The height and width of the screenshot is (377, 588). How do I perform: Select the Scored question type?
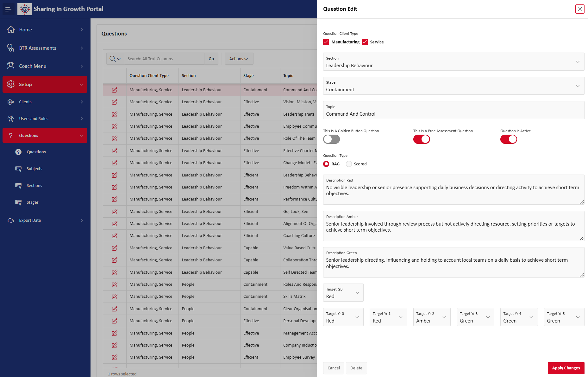(349, 164)
